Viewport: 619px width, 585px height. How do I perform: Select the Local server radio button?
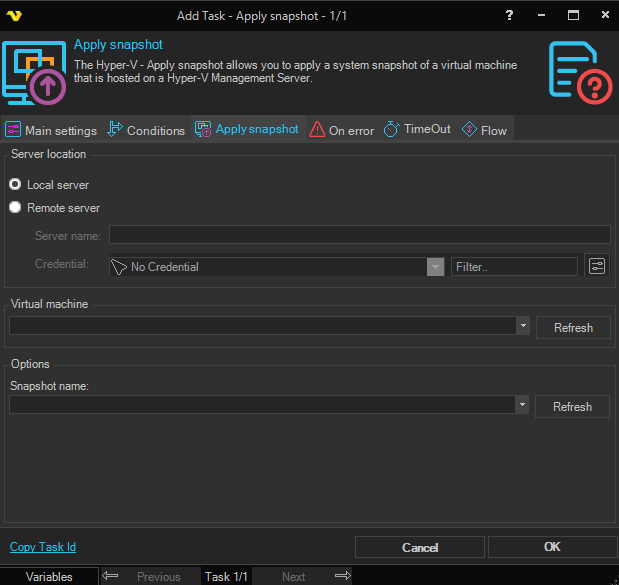coord(16,185)
